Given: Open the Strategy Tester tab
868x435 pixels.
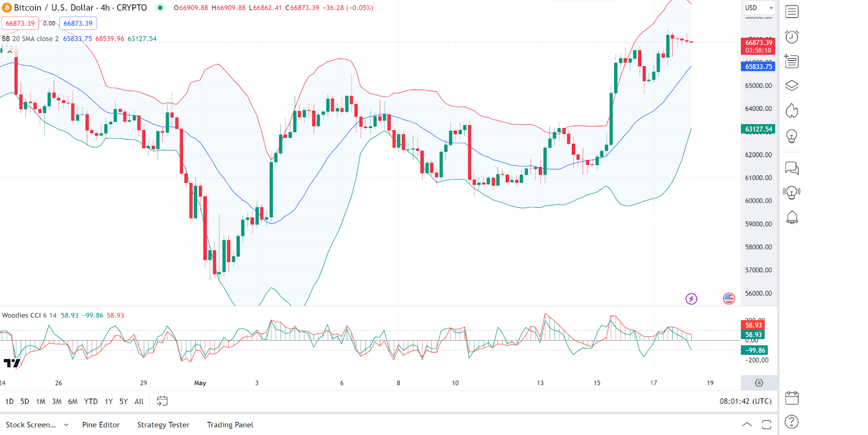Looking at the screenshot, I should [163, 425].
